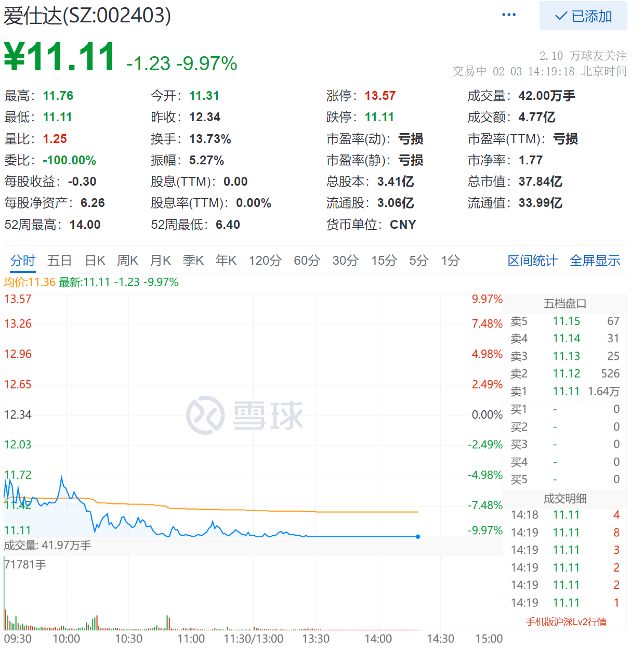Click the 成交明细 panel header
The width and height of the screenshot is (644, 648).
(x=565, y=499)
